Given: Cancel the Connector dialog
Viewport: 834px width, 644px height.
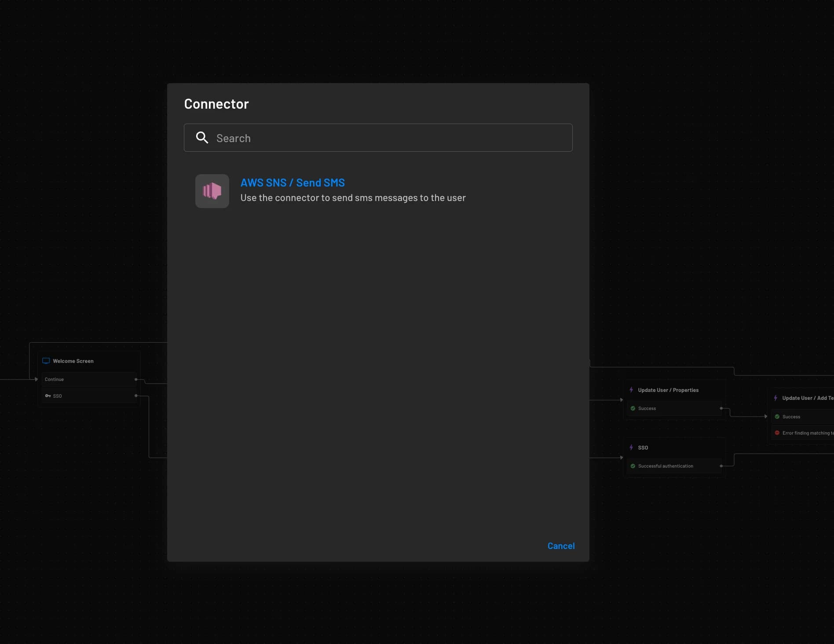Looking at the screenshot, I should (x=560, y=545).
